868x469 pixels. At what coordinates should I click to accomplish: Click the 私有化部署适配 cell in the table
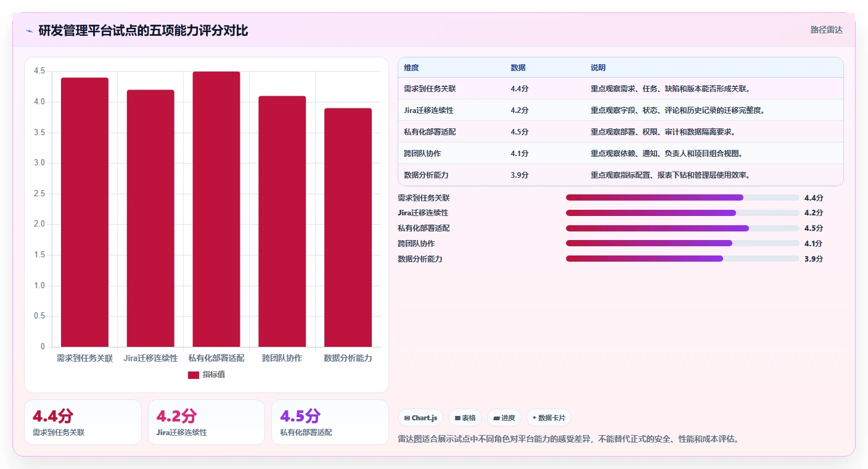coord(430,132)
